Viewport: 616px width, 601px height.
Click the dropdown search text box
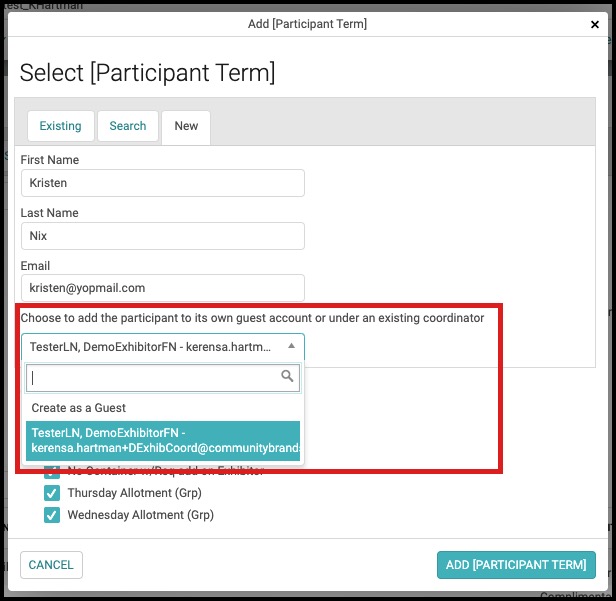pos(163,378)
